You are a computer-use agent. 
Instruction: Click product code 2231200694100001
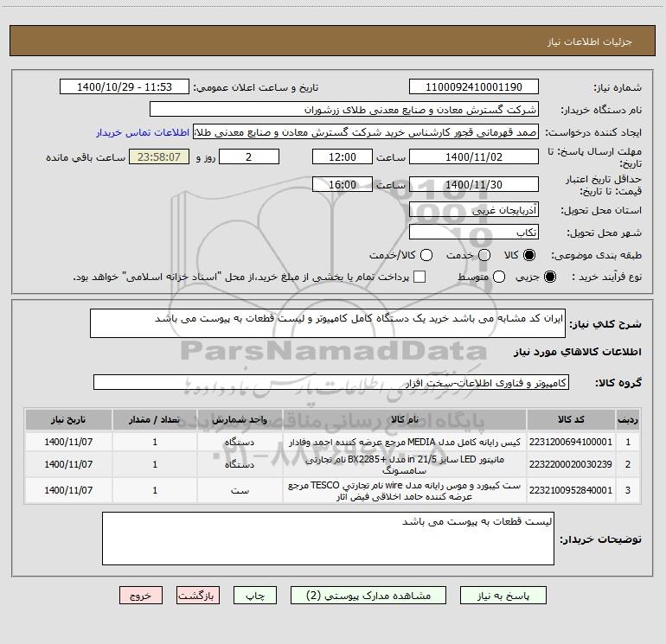571,442
